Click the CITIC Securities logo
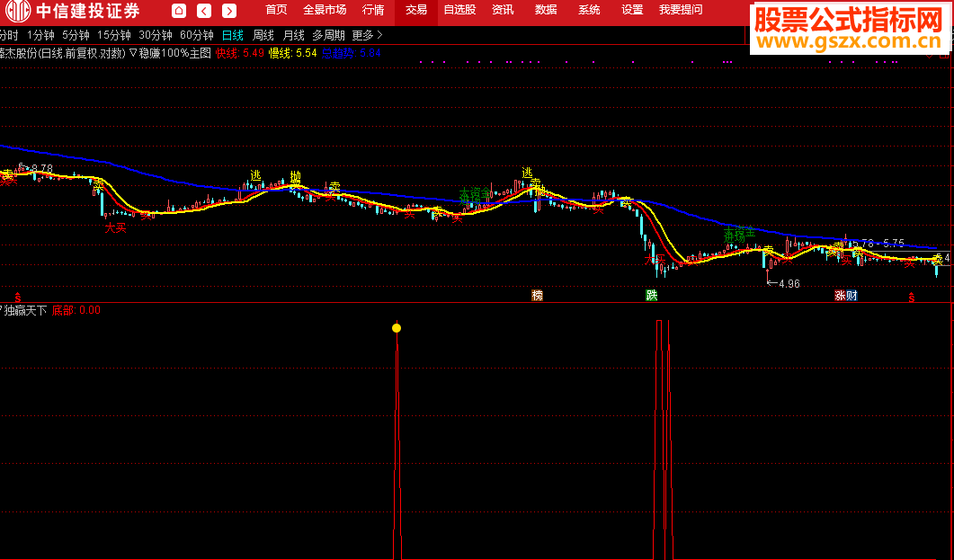Screen dimensions: 954x560 (71, 11)
